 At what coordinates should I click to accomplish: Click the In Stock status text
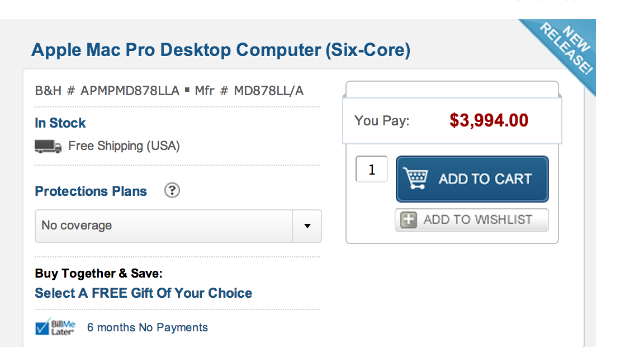tap(60, 123)
